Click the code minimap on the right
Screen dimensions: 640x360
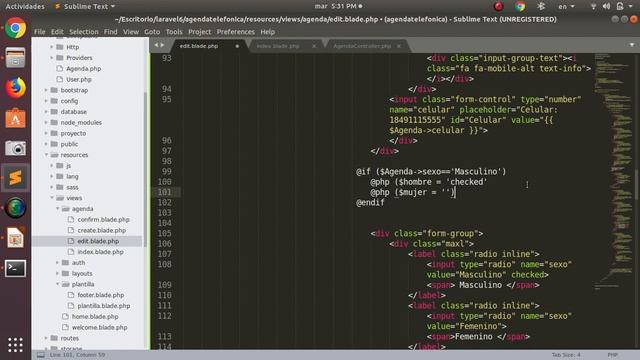tap(613, 171)
